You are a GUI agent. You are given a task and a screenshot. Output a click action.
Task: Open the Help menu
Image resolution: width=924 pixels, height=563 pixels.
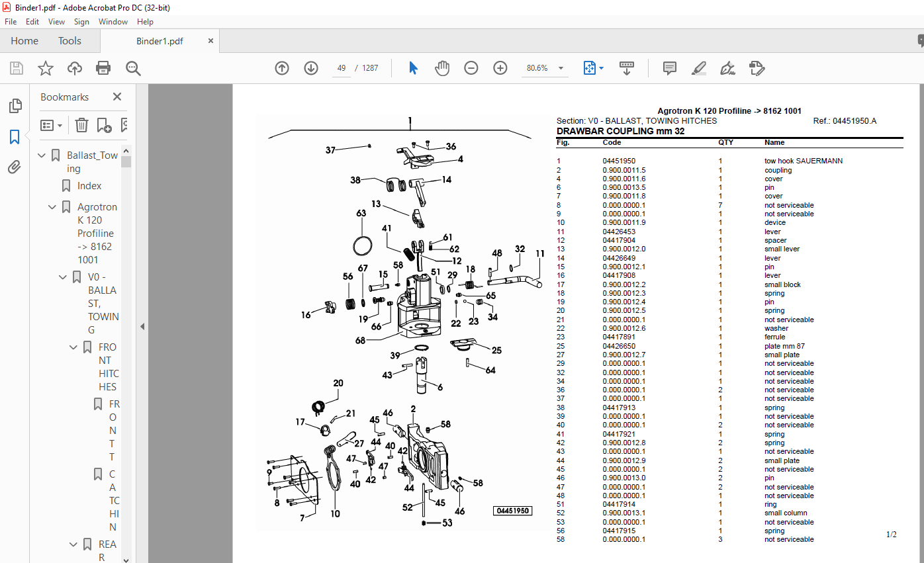[145, 22]
